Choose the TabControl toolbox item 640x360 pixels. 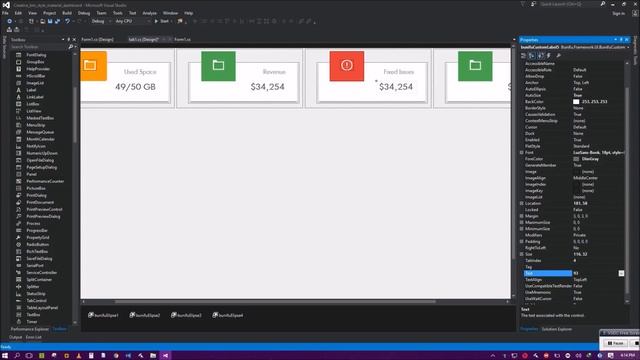pos(36,300)
